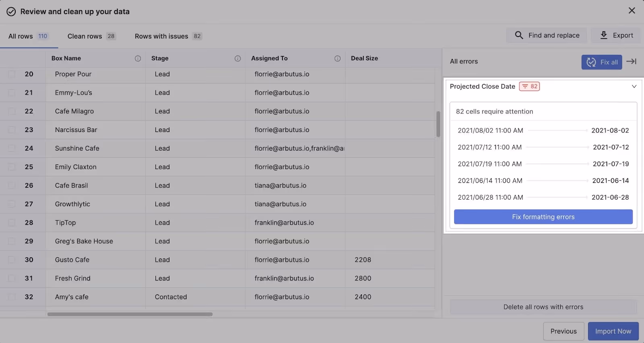Select row 30 Gusto Cafe checkbox
Screen dimensions: 644x343
coord(12,260)
